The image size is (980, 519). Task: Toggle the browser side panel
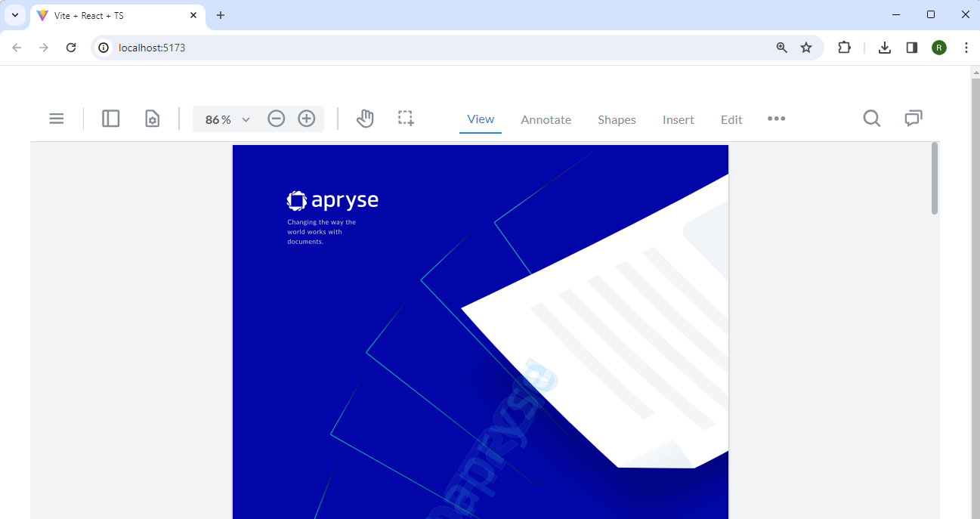click(912, 48)
